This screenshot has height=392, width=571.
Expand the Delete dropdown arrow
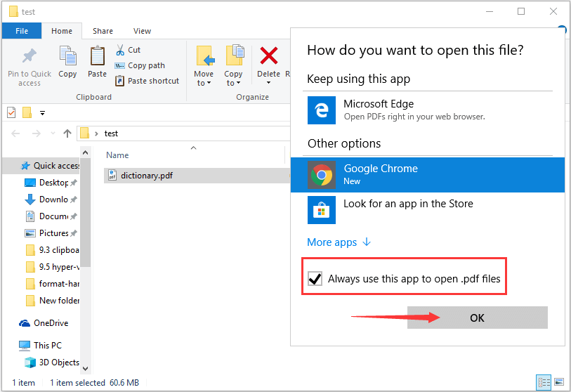pyautogui.click(x=268, y=83)
